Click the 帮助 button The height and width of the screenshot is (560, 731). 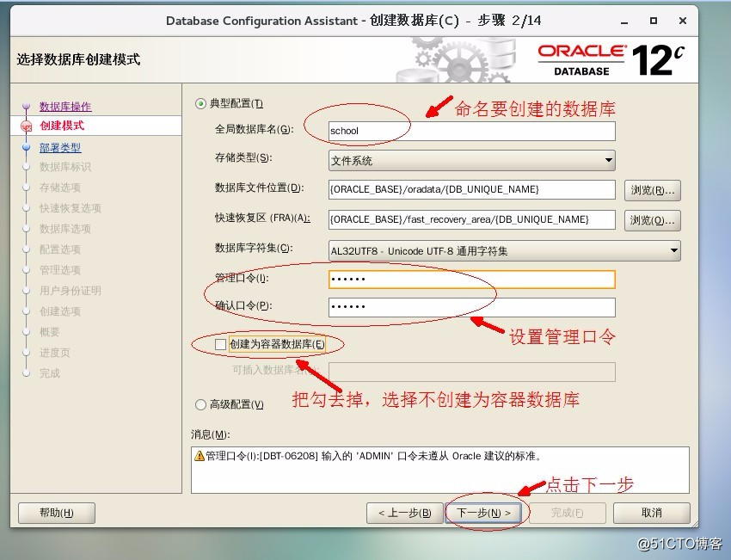click(x=57, y=513)
